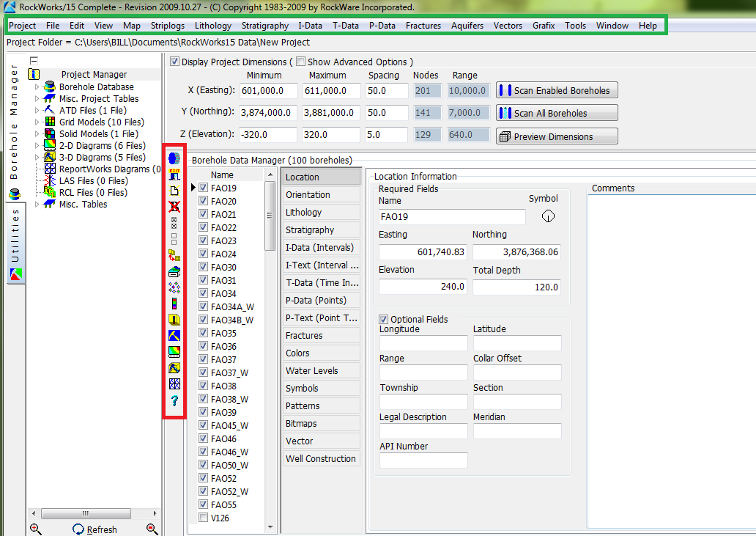Toggle Display Project Dimensions checkbox
Viewport: 756px width, 536px height.
[x=174, y=62]
